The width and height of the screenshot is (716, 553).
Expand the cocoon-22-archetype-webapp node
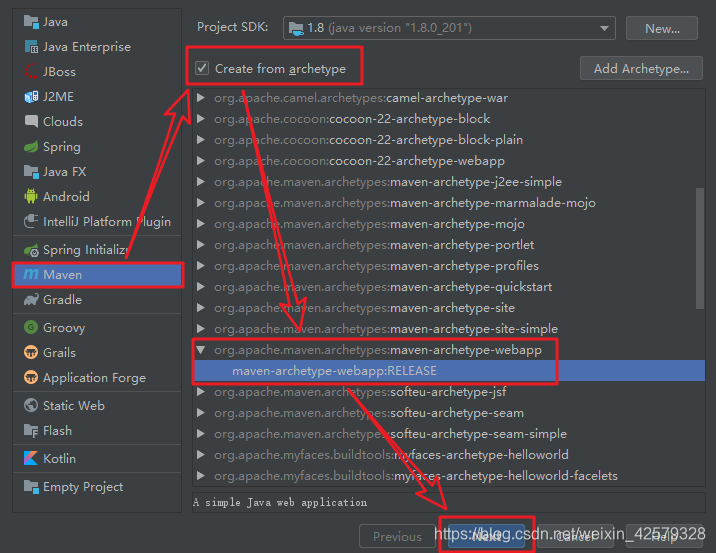coord(200,160)
